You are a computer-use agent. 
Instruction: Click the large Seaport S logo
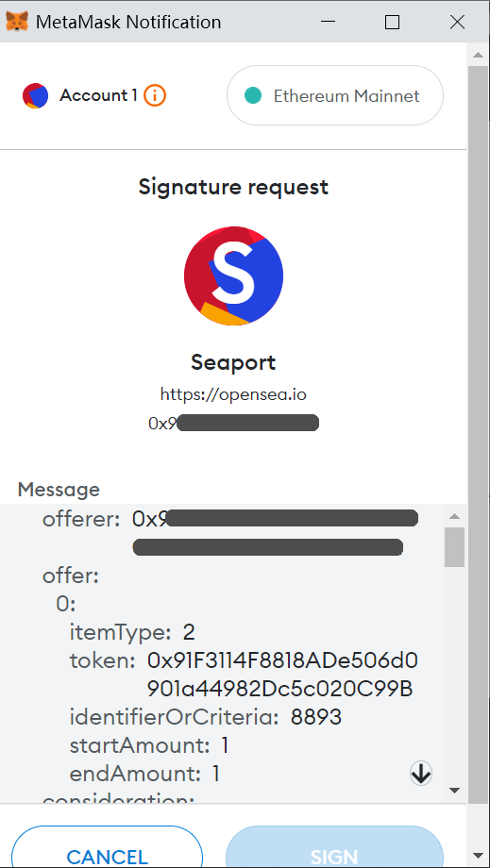[x=233, y=275]
